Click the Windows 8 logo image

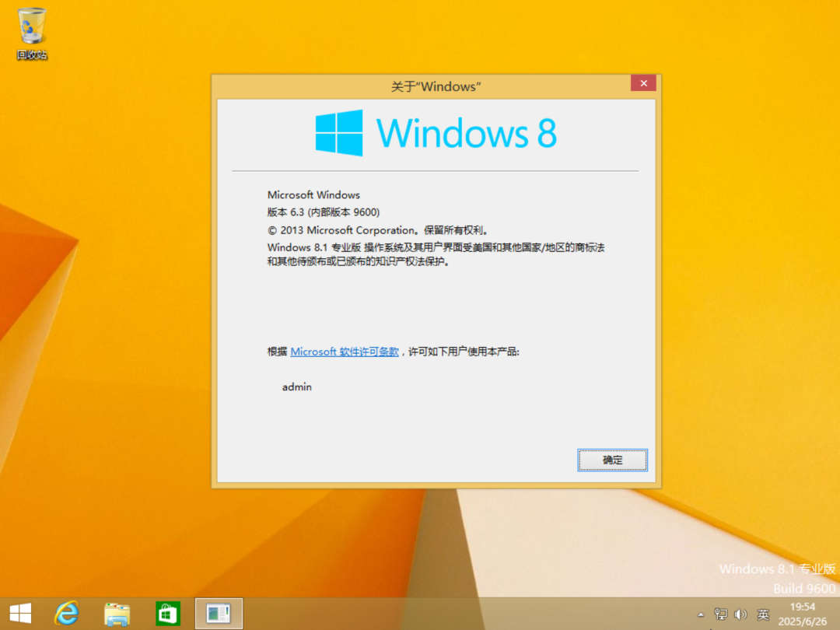436,133
